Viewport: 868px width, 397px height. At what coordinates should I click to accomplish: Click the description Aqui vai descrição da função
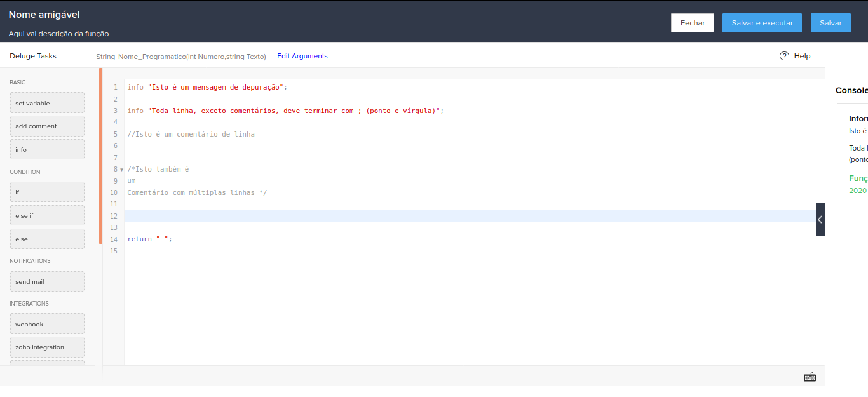point(59,34)
